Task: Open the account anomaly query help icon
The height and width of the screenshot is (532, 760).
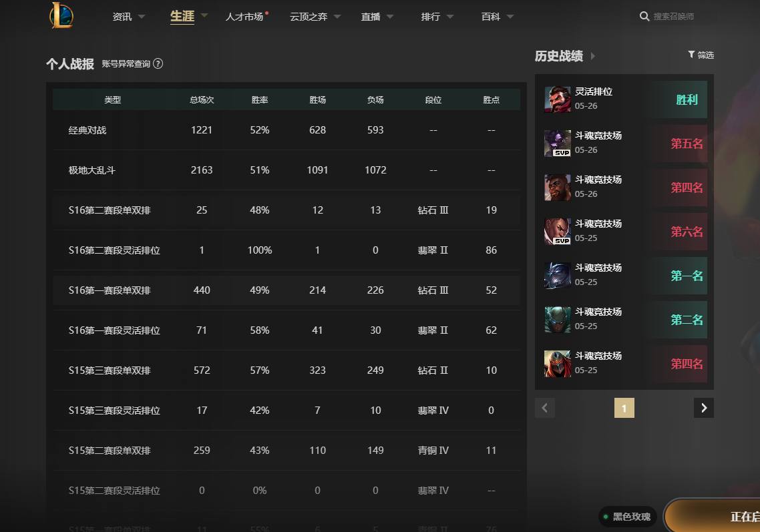Action: coord(158,63)
